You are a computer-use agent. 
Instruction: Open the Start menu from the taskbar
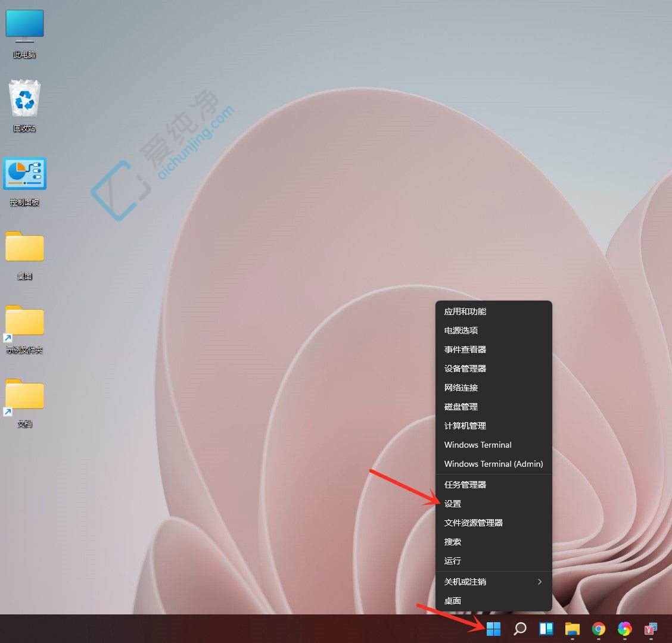pyautogui.click(x=493, y=629)
